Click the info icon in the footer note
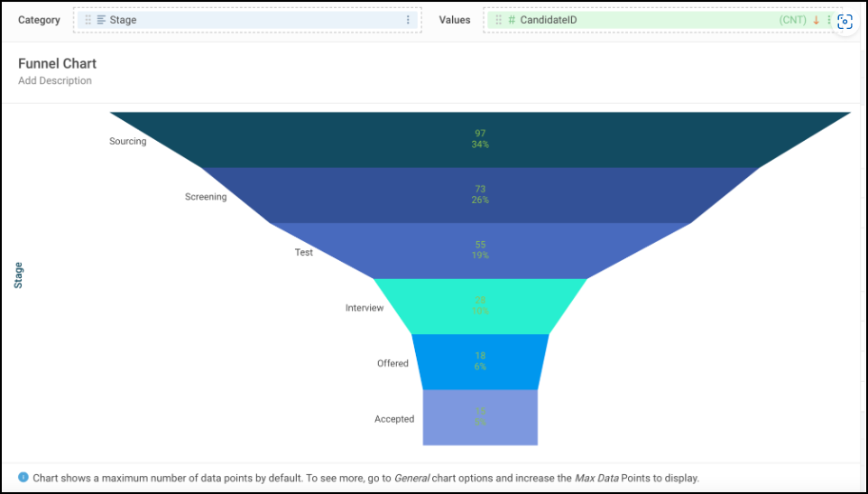Viewport: 868px width, 494px height. coord(23,477)
